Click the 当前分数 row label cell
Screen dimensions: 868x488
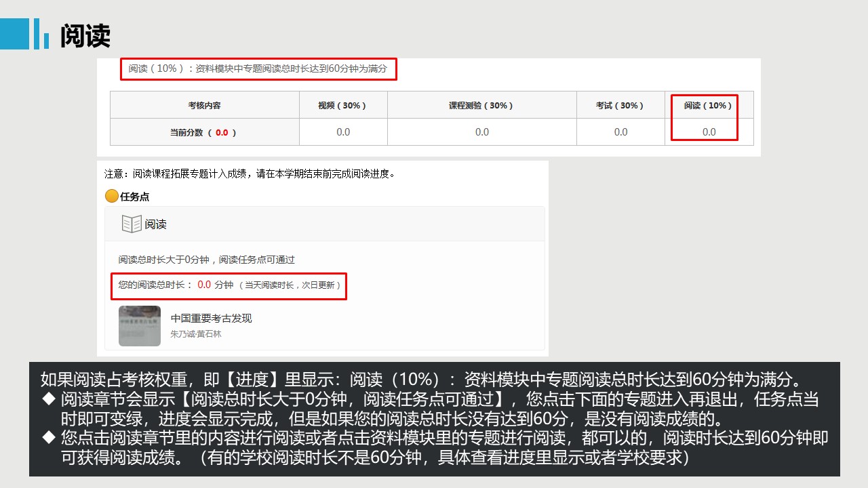(x=205, y=132)
